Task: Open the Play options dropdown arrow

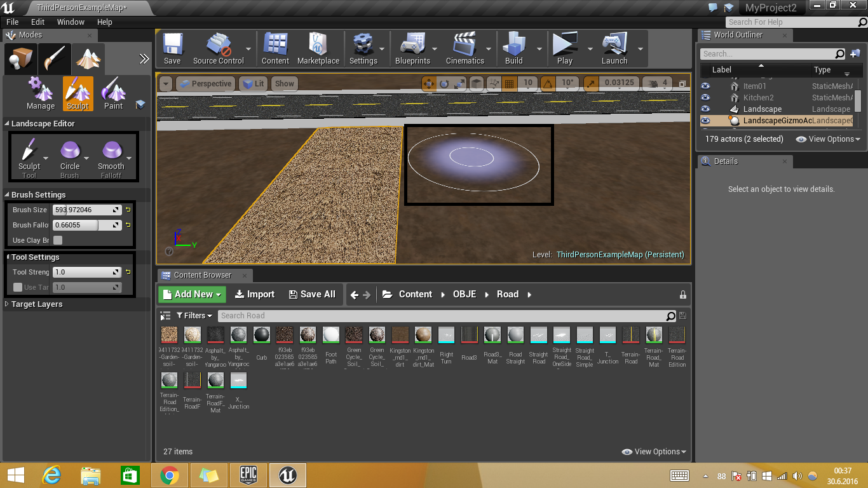Action: coord(590,49)
